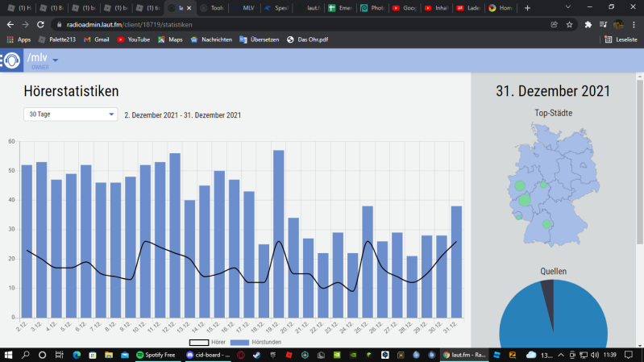This screenshot has height=362, width=644.
Task: Click the page vertical scrollbar
Action: [x=640, y=162]
